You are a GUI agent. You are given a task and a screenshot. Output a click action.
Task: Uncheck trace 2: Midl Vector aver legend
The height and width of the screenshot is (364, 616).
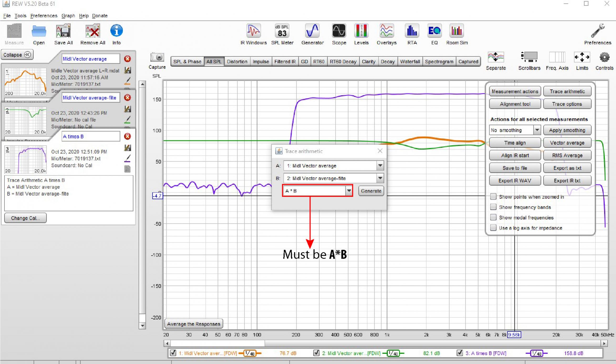(x=316, y=353)
